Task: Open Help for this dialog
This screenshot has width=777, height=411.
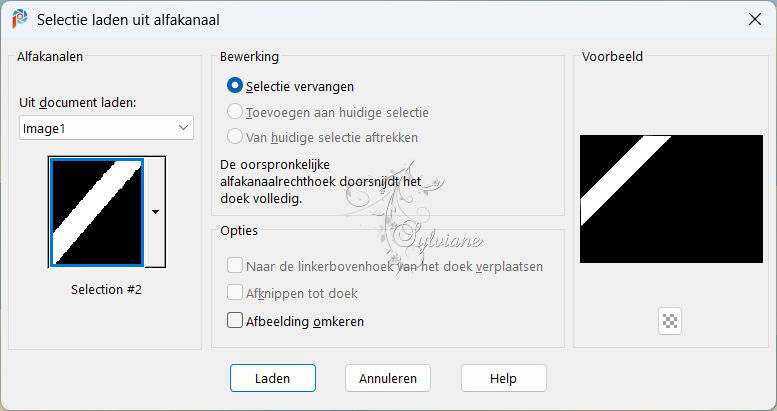Action: [503, 378]
